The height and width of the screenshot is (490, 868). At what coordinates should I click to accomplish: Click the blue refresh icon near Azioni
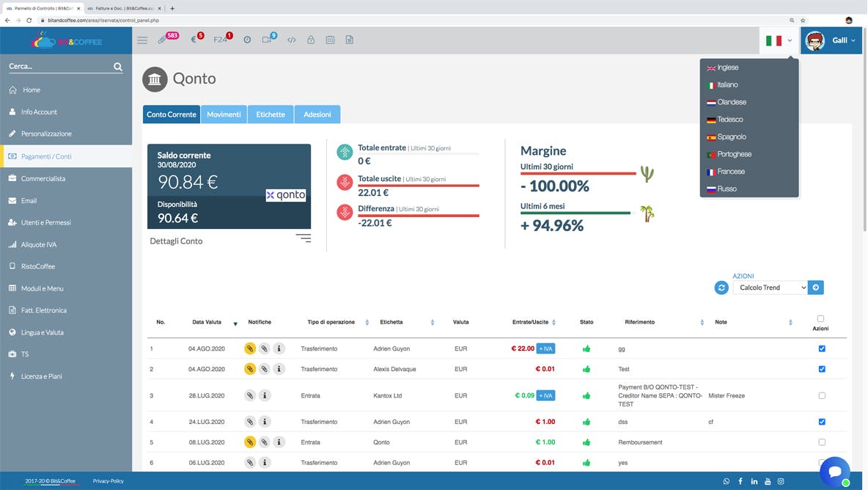721,288
